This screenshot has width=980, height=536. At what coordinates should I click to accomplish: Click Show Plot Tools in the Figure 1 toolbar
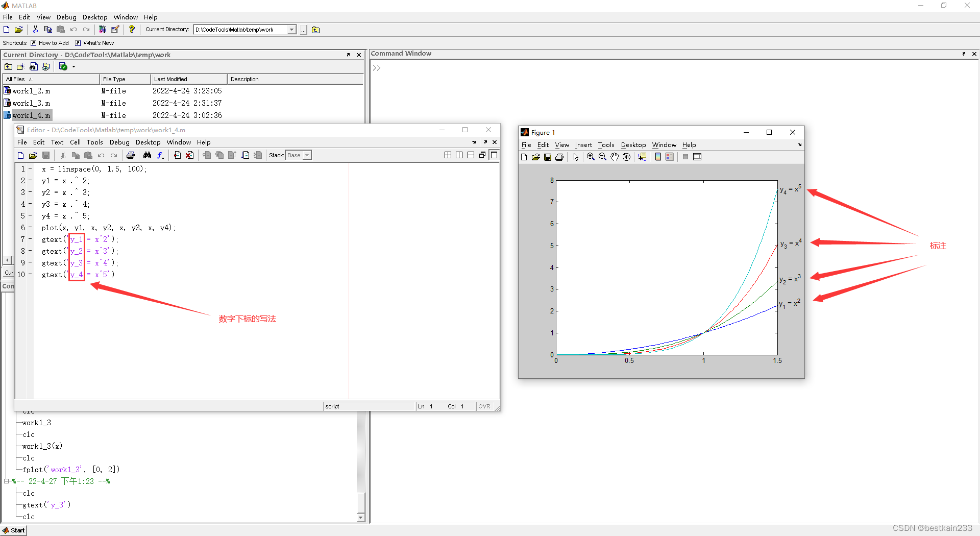[x=697, y=157]
